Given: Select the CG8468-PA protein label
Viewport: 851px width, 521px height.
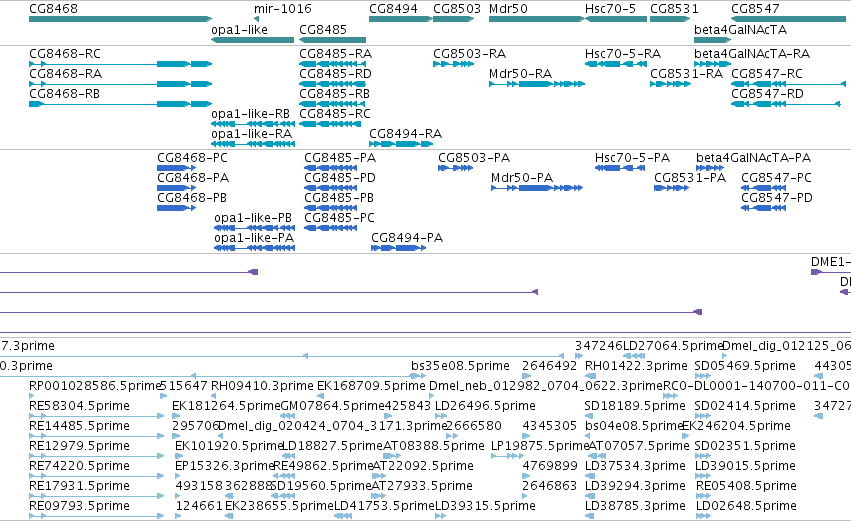Looking at the screenshot, I should click(x=193, y=178).
